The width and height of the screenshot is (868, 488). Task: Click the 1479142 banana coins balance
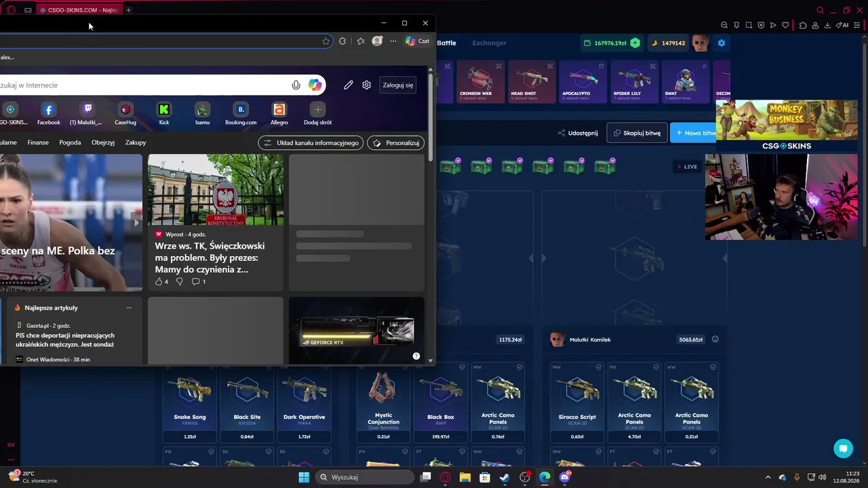(669, 43)
